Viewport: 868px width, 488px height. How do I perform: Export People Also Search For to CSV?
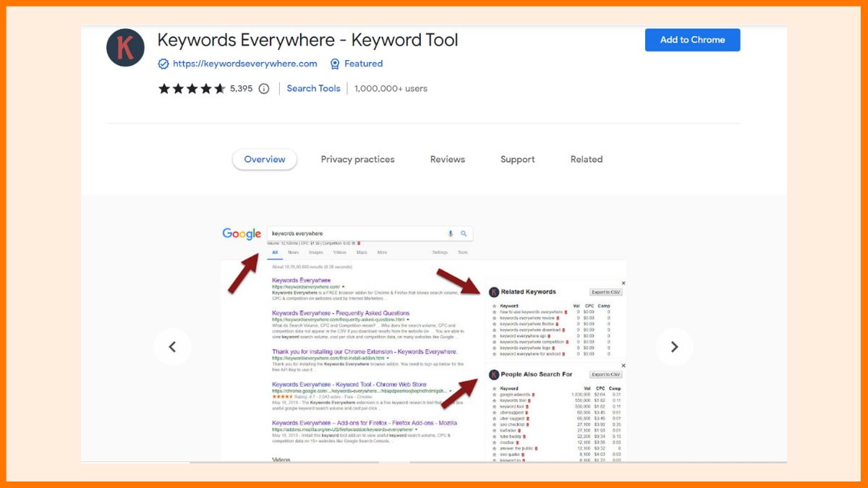[606, 374]
